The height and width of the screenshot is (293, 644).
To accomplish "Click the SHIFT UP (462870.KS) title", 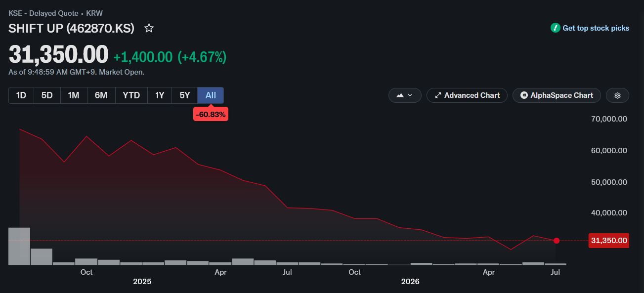I will click(x=72, y=28).
